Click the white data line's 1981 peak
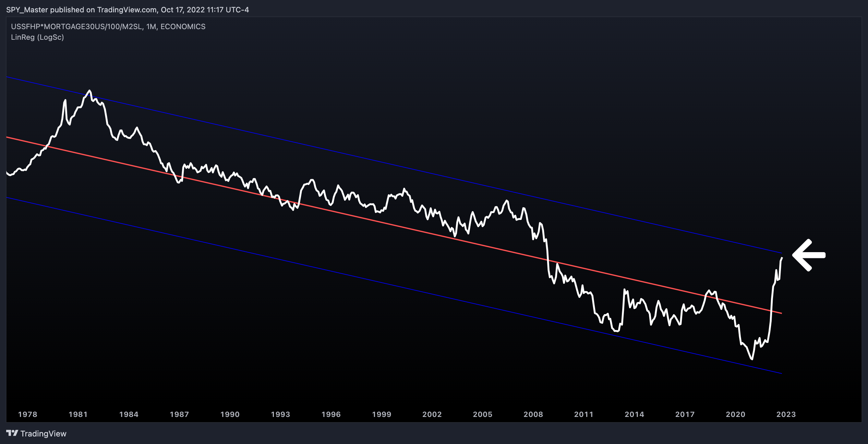This screenshot has height=444, width=868. point(89,91)
